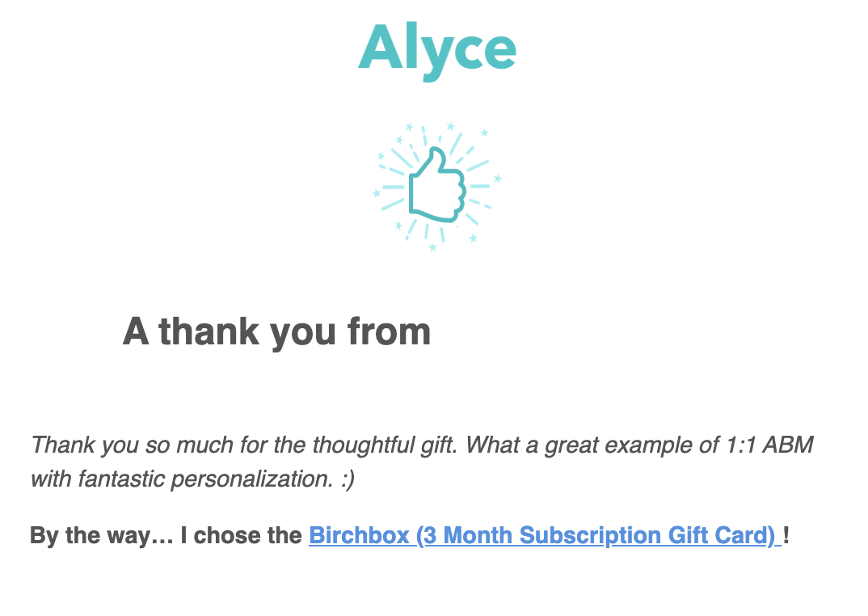This screenshot has width=868, height=616.
Task: Click the letter A in the Alyce logo
Action: [x=380, y=48]
